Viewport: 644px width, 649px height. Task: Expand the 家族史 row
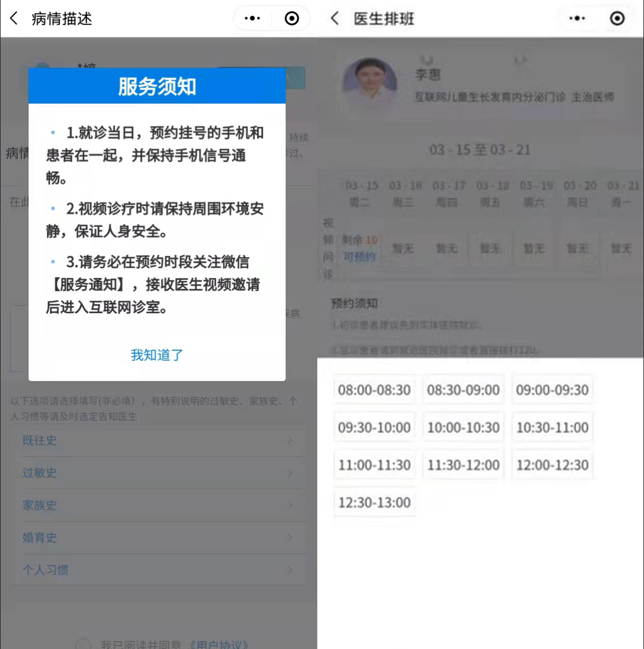click(158, 505)
